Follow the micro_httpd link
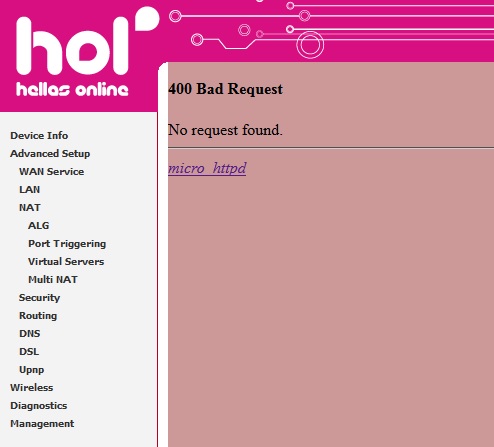The image size is (494, 447). 207,168
